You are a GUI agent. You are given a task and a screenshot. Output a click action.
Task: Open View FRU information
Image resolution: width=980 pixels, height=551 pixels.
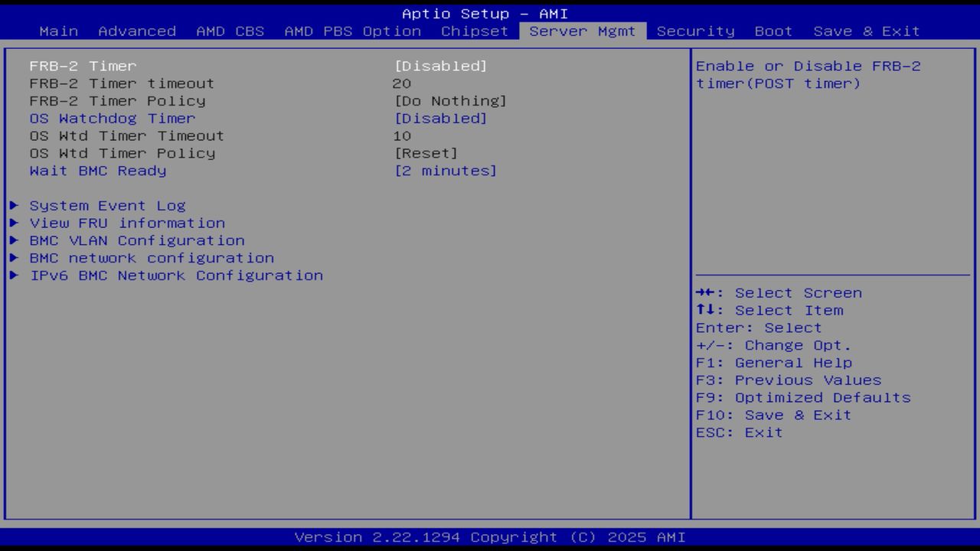pyautogui.click(x=126, y=223)
